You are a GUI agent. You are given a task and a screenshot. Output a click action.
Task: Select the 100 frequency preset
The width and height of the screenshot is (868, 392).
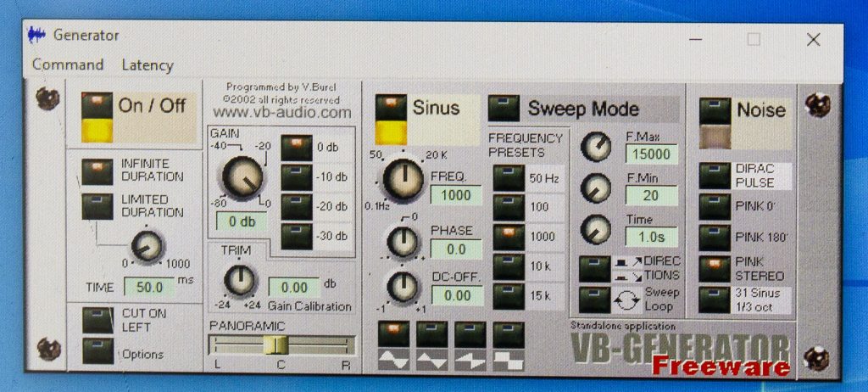pos(509,207)
